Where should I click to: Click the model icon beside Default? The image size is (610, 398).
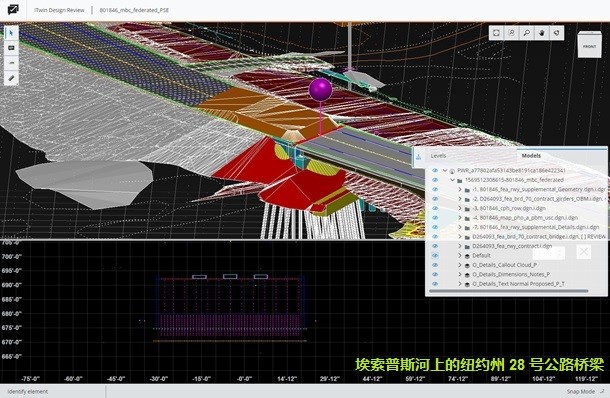tap(467, 256)
